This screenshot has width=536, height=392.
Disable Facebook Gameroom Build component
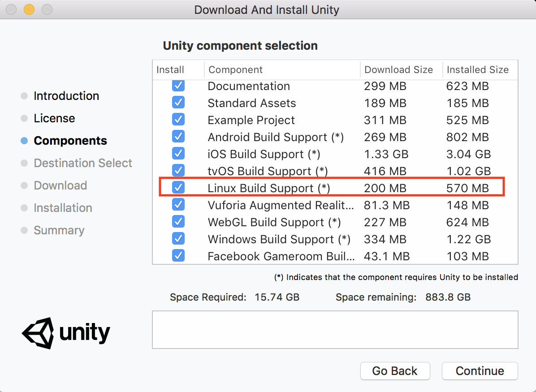point(178,255)
